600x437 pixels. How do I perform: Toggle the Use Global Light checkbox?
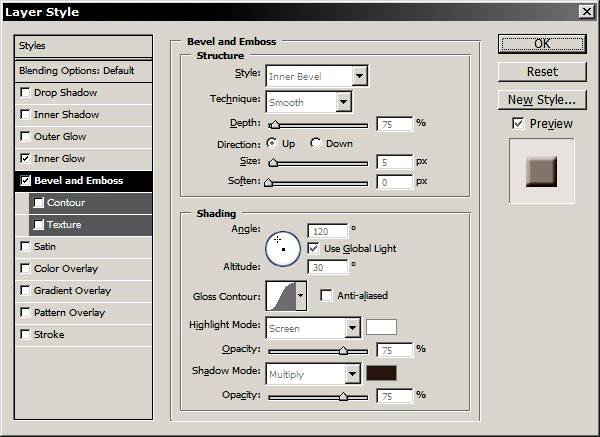tap(314, 248)
